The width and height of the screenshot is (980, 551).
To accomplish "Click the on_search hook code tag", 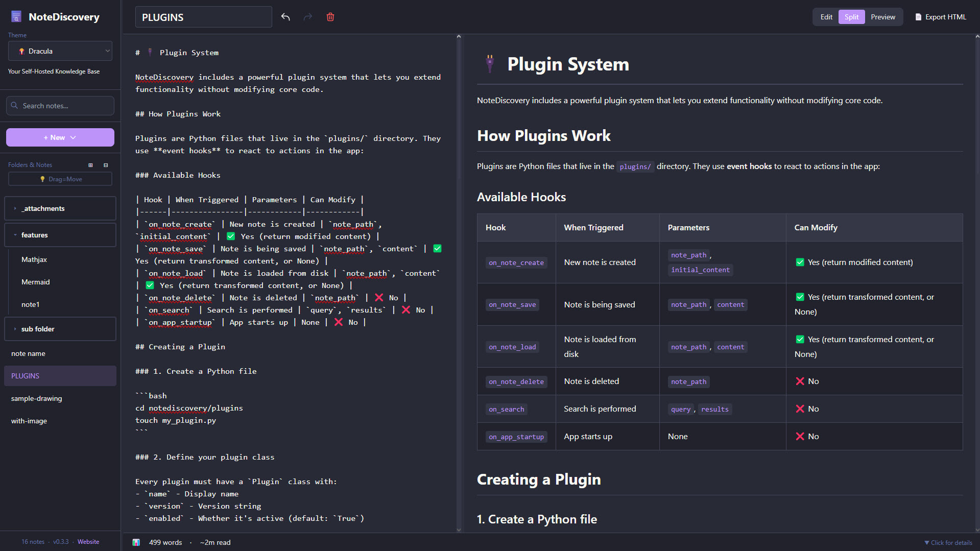I will pyautogui.click(x=506, y=409).
